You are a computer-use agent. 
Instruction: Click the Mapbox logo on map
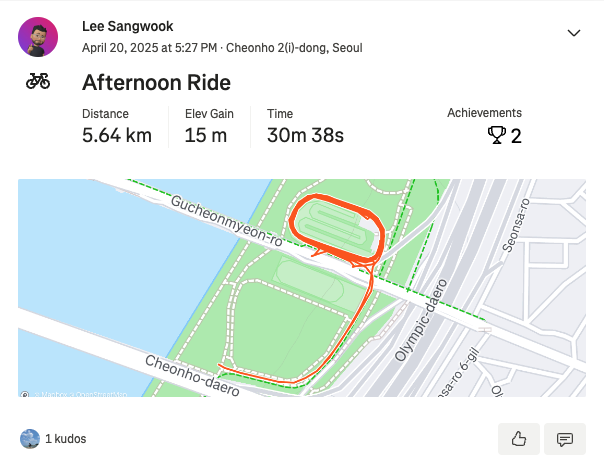click(25, 394)
